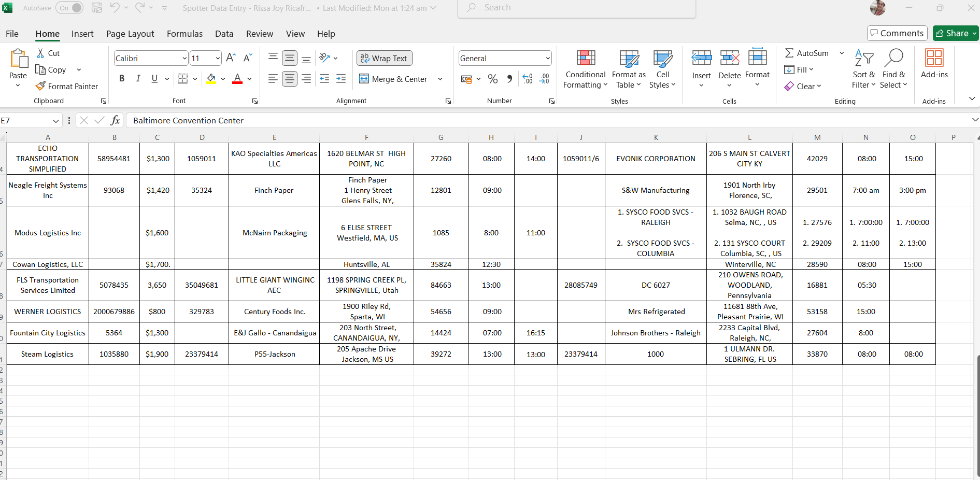Apply the red font color swatch
Viewport: 980px width, 480px height.
[x=237, y=79]
